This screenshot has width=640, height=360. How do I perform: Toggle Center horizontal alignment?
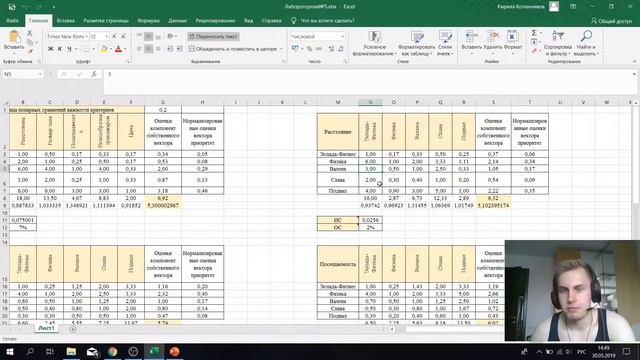pyautogui.click(x=149, y=49)
